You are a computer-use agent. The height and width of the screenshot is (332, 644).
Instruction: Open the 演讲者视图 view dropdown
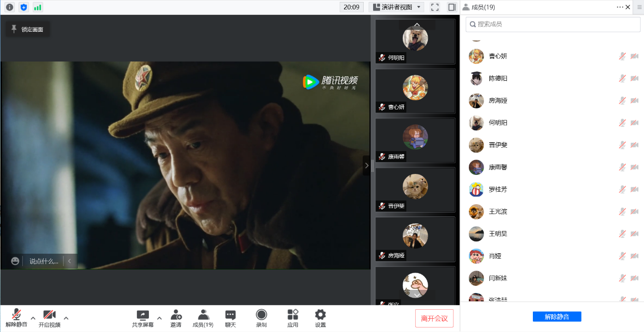pyautogui.click(x=396, y=7)
